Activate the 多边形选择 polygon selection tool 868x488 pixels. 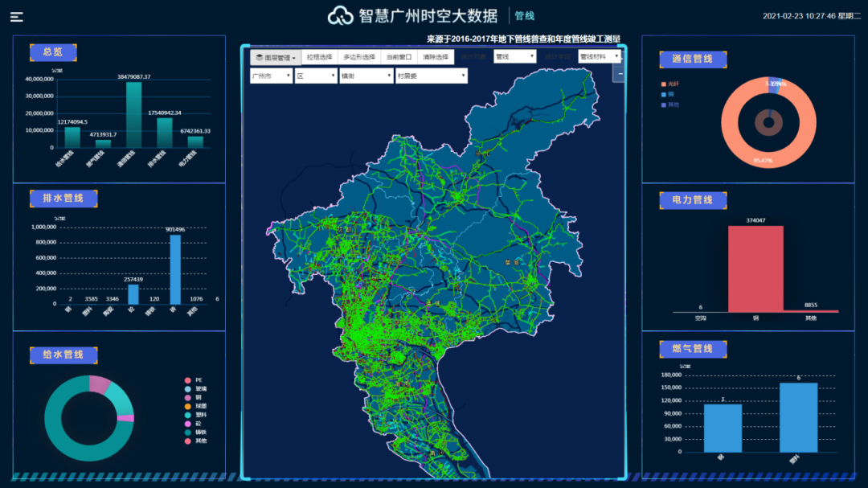(359, 57)
